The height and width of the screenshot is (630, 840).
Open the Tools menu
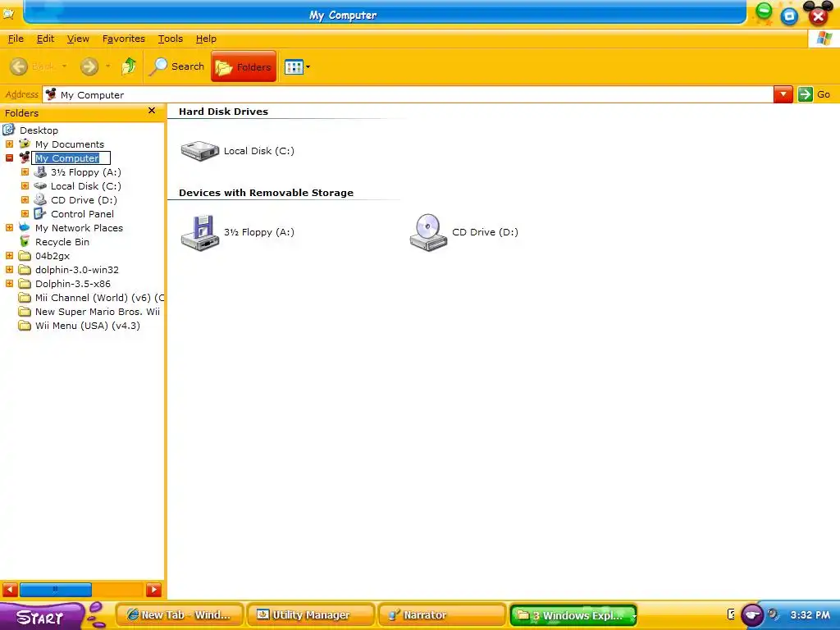[171, 39]
